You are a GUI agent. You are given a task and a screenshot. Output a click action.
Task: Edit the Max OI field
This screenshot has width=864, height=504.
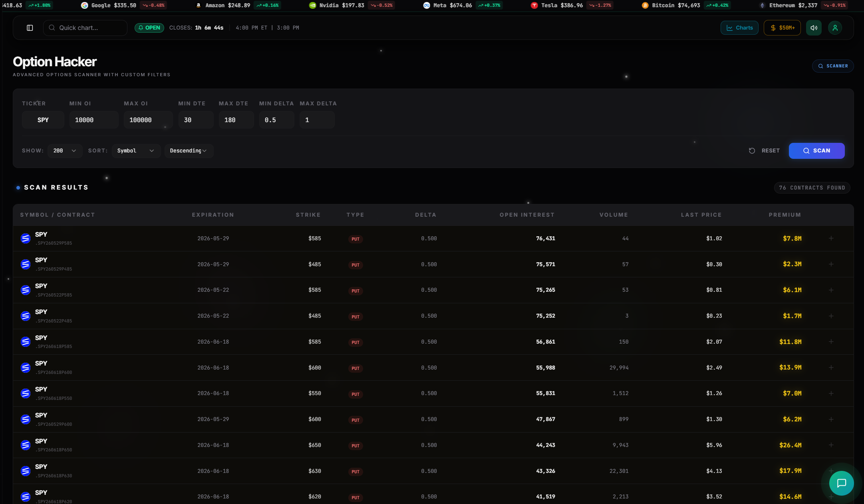(x=148, y=120)
